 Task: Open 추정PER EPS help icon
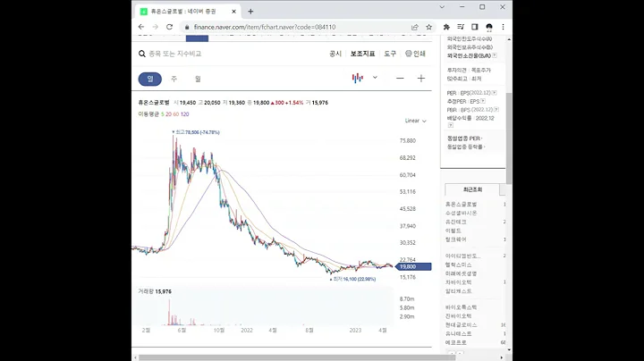coord(483,101)
